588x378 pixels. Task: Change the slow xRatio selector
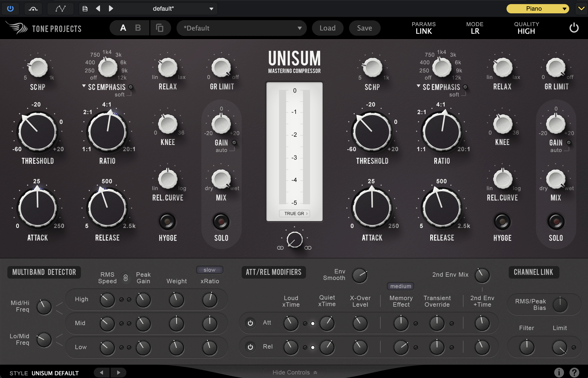click(x=210, y=270)
